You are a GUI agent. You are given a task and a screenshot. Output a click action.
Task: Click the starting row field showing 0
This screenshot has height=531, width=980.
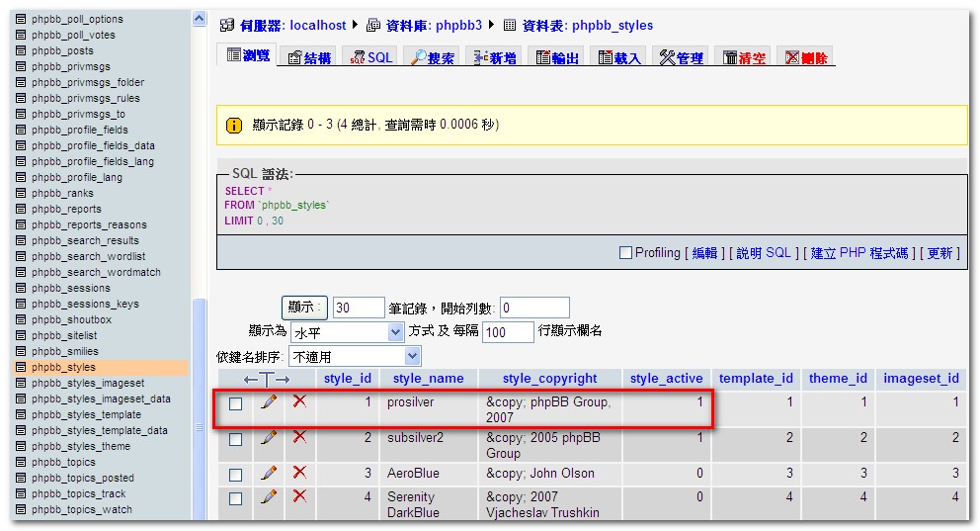coord(534,308)
